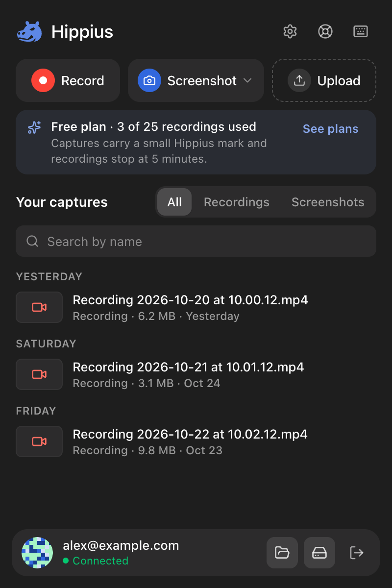392x588 pixels.
Task: Click the magnifier icon in search field
Action: [x=32, y=241]
